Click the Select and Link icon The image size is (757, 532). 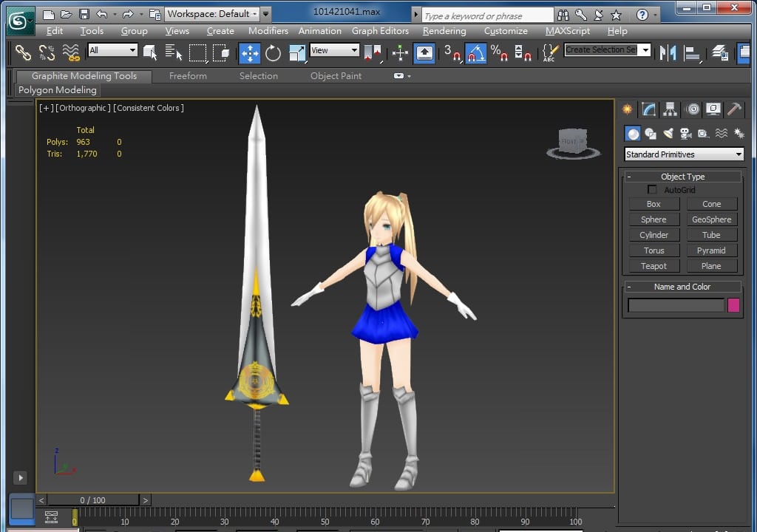coord(24,52)
